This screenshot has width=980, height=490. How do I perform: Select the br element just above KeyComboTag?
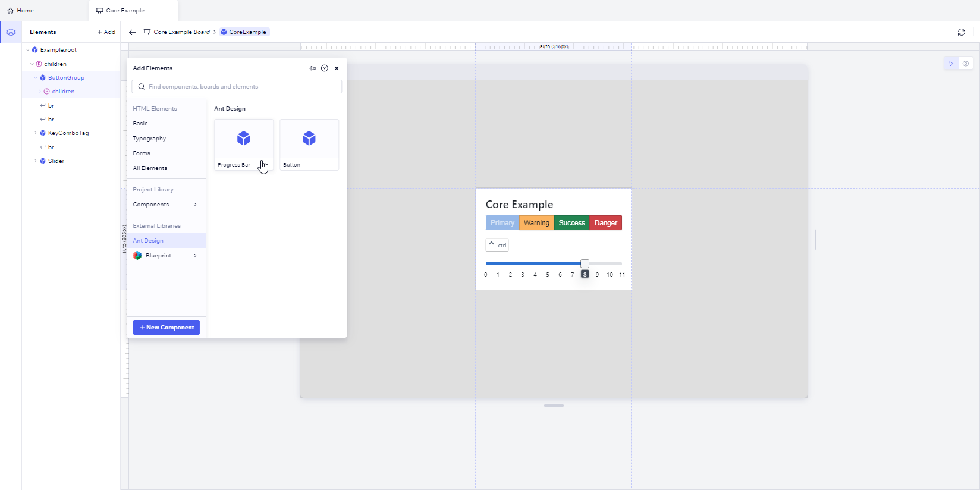(x=71, y=120)
